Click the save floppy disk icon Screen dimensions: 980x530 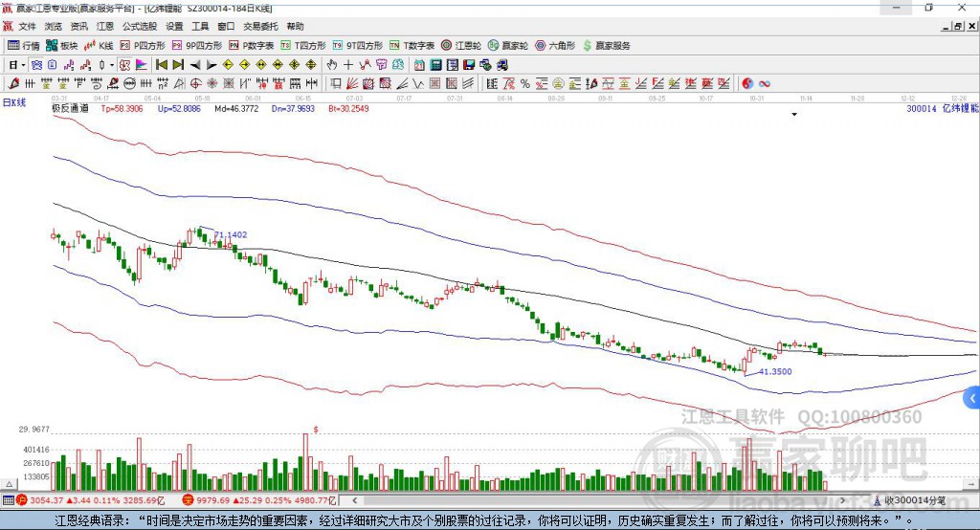click(x=469, y=65)
